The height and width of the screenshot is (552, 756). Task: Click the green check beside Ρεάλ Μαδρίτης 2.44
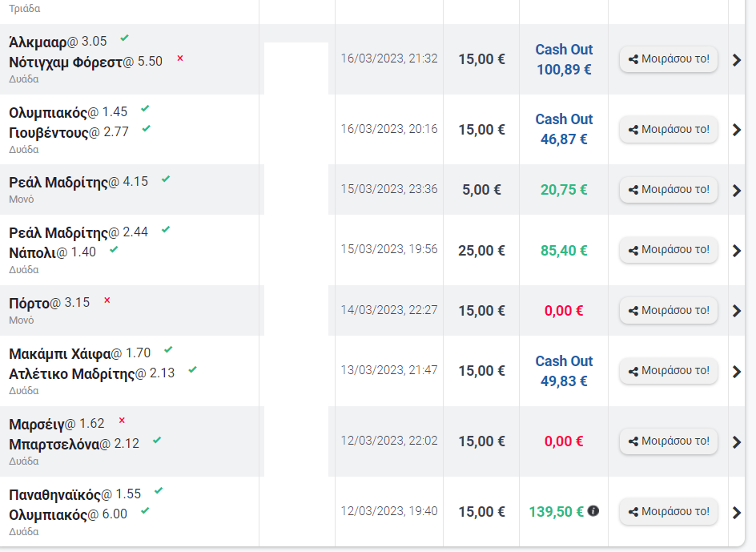tap(166, 229)
